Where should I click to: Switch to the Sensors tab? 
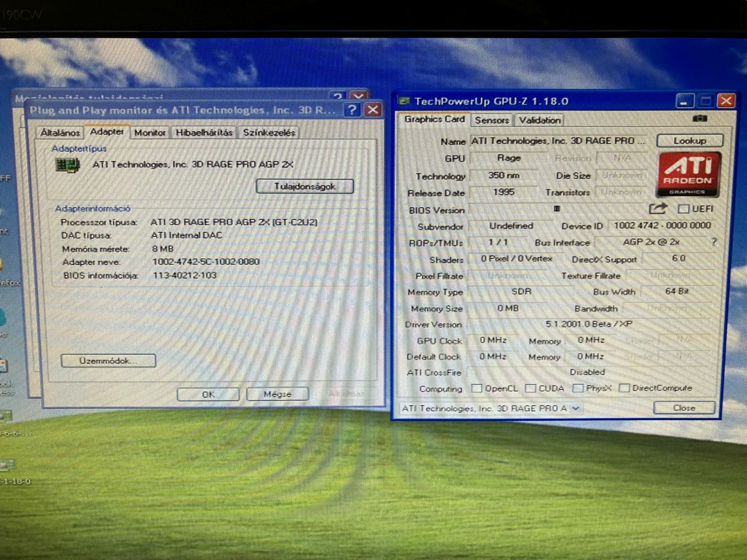492,120
